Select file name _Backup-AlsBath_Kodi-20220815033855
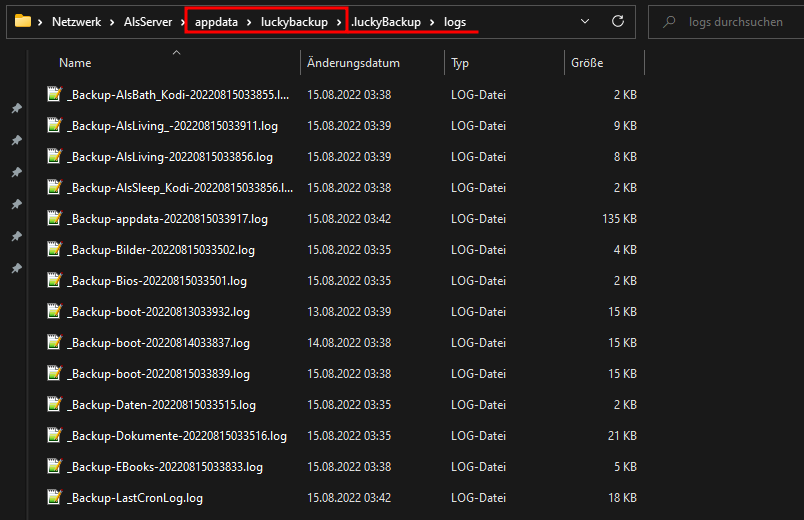The width and height of the screenshot is (804, 520). 178,95
